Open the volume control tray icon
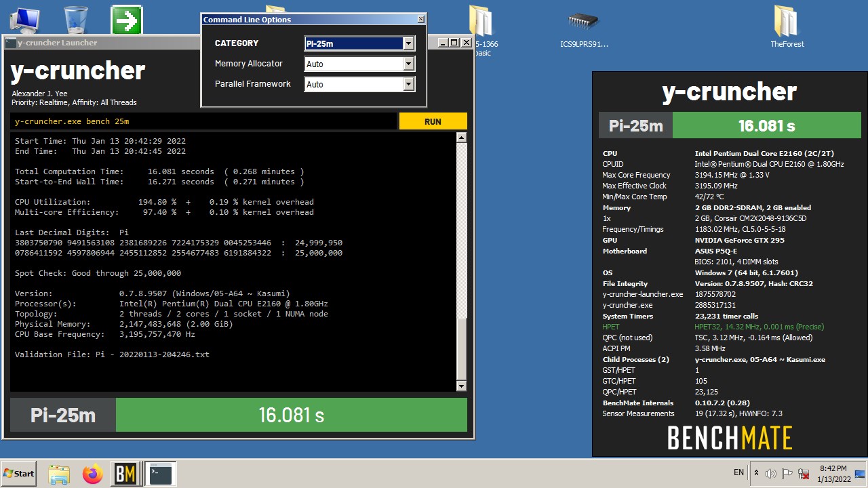The image size is (868, 488). pos(771,474)
